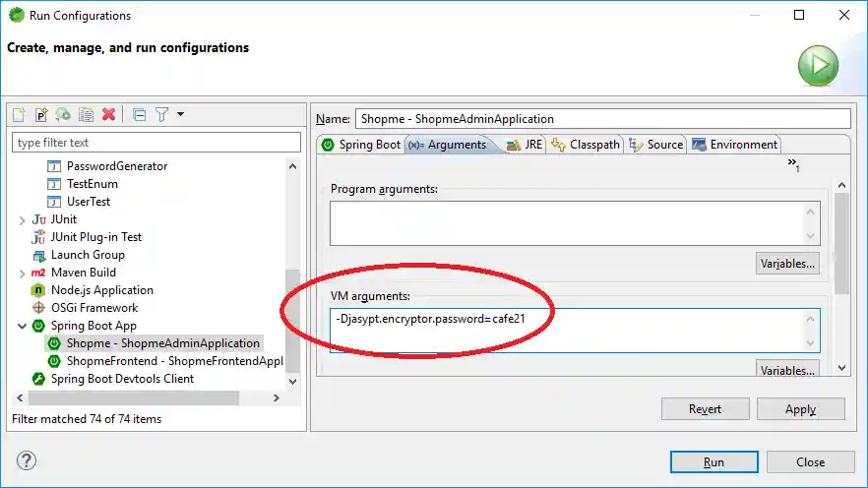Select the Launch Group item
The image size is (868, 488).
pos(88,255)
